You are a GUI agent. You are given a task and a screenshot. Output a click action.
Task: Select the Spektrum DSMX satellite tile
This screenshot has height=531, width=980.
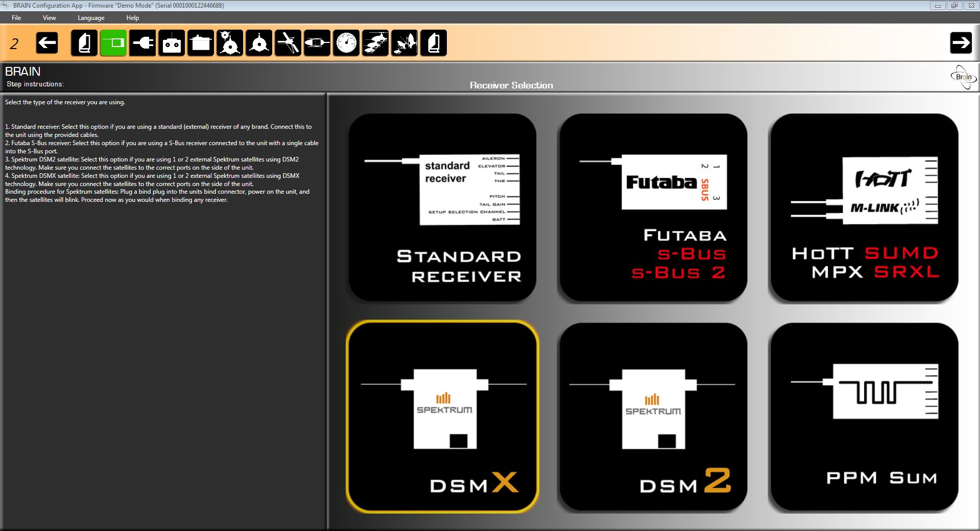[442, 417]
